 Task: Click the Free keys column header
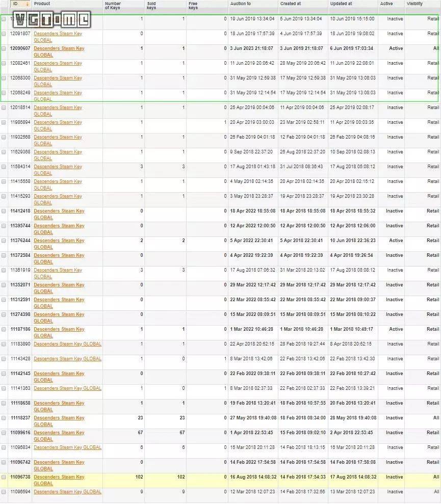(193, 6)
